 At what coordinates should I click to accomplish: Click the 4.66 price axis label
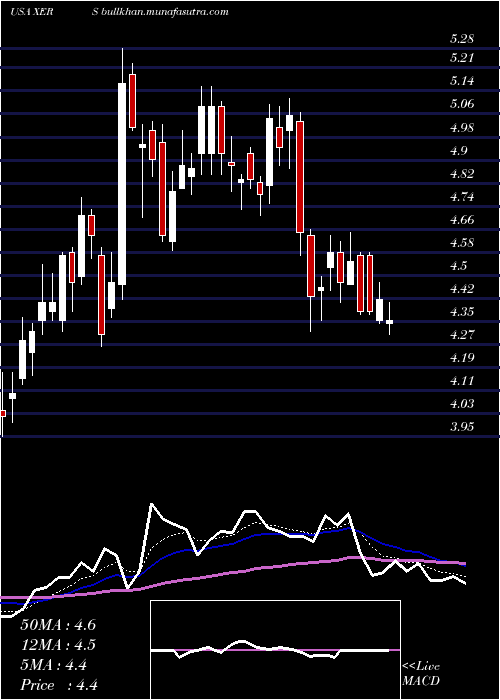point(462,220)
